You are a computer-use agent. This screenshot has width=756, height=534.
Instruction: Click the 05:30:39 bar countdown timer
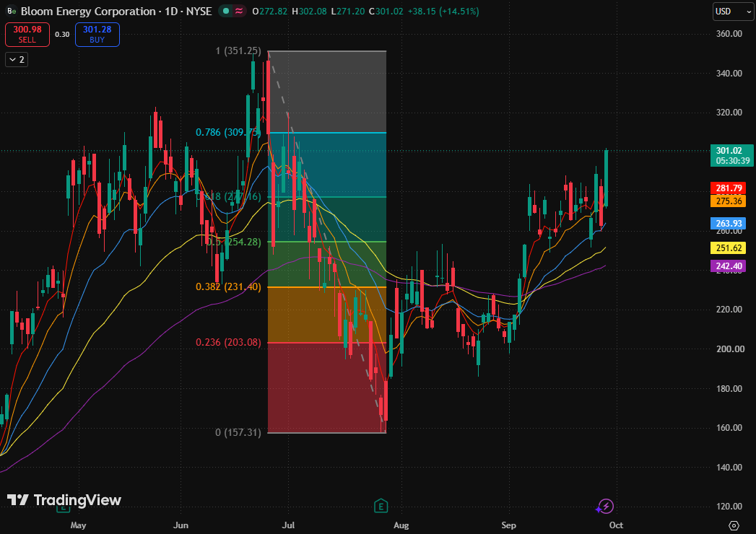coord(732,161)
